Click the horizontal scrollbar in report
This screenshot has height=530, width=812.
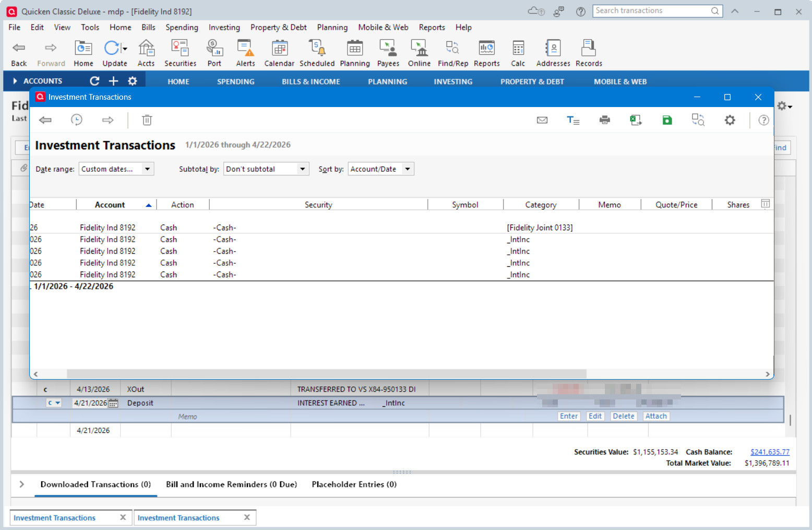coord(326,374)
